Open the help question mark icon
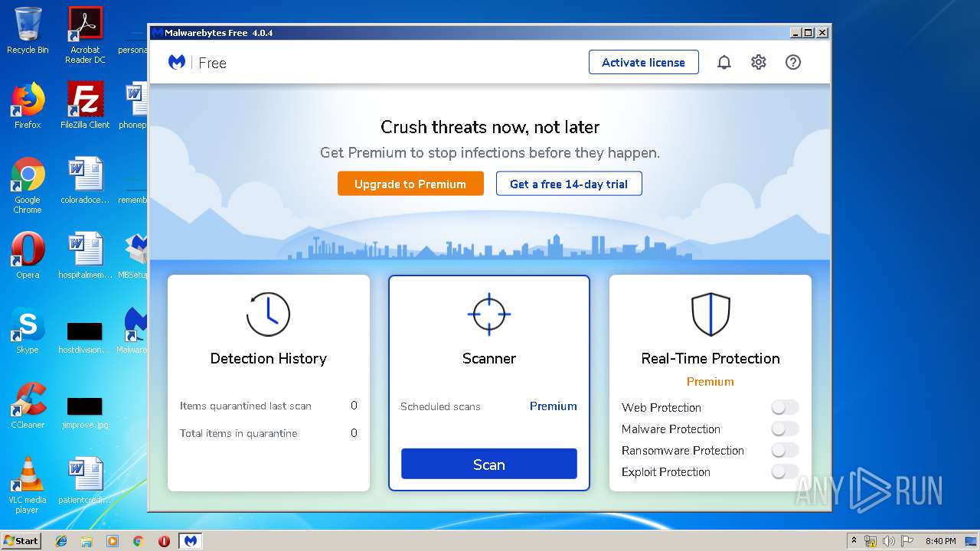 point(793,63)
